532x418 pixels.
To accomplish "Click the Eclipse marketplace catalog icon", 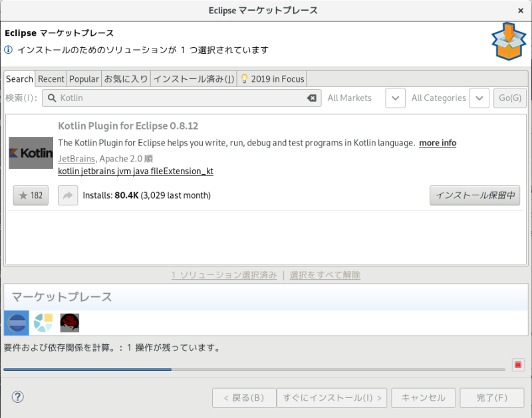I will [x=17, y=323].
